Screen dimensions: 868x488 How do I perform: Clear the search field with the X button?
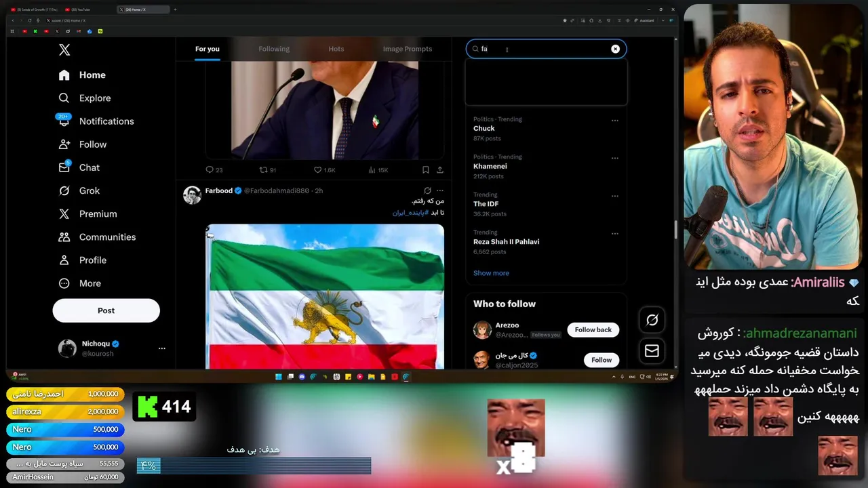click(x=615, y=49)
